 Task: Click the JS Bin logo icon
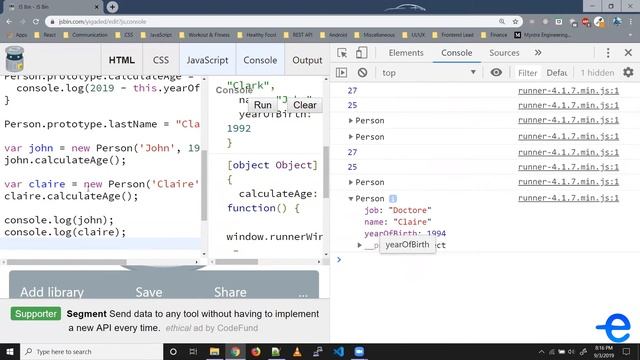click(x=15, y=59)
